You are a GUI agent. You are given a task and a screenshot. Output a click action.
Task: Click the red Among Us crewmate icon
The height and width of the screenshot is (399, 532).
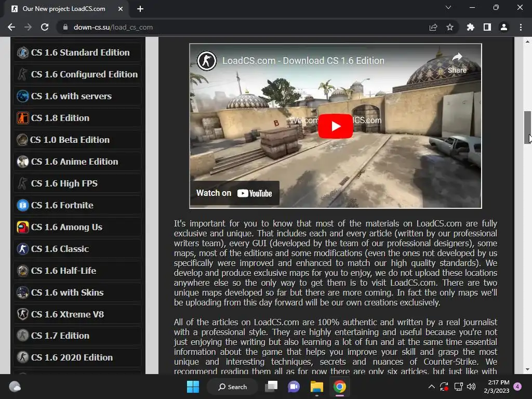pyautogui.click(x=23, y=227)
